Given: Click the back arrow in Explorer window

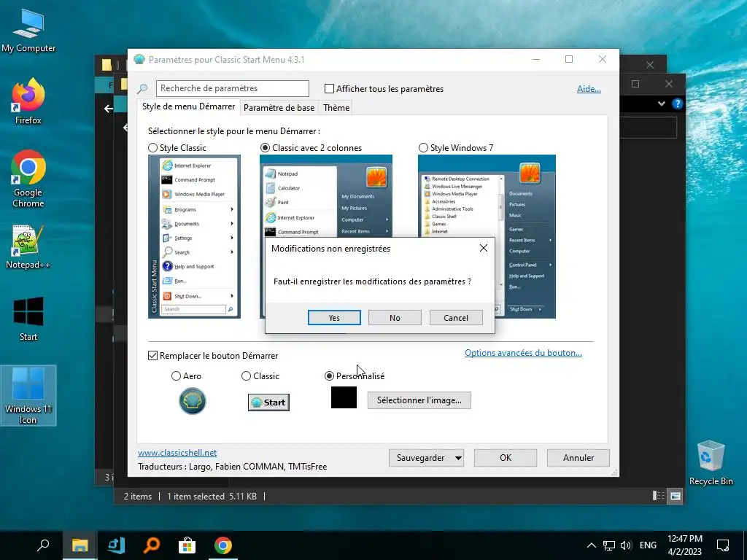Looking at the screenshot, I should click(109, 109).
